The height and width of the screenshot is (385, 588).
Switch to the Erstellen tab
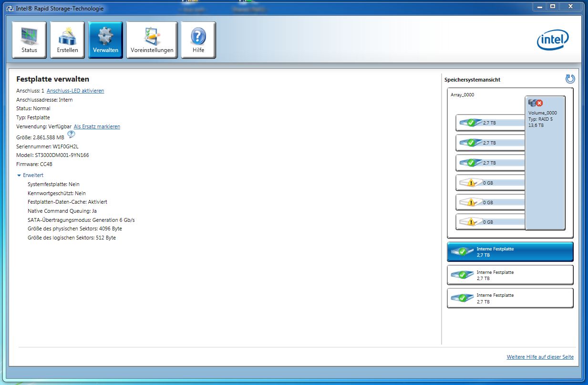coord(67,40)
